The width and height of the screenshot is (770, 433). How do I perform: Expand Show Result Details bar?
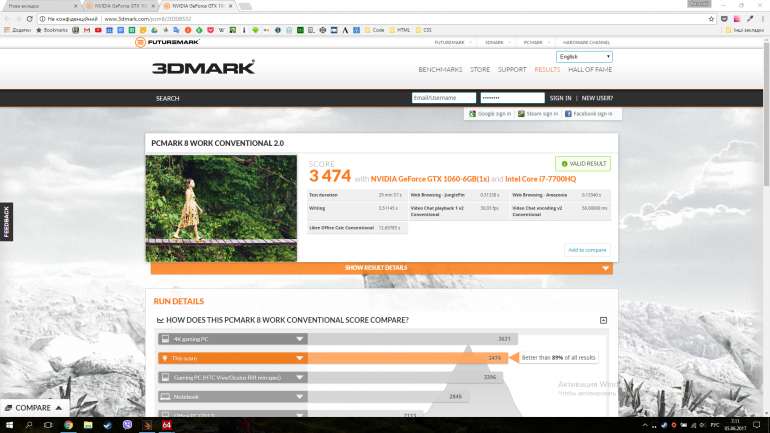[x=382, y=268]
